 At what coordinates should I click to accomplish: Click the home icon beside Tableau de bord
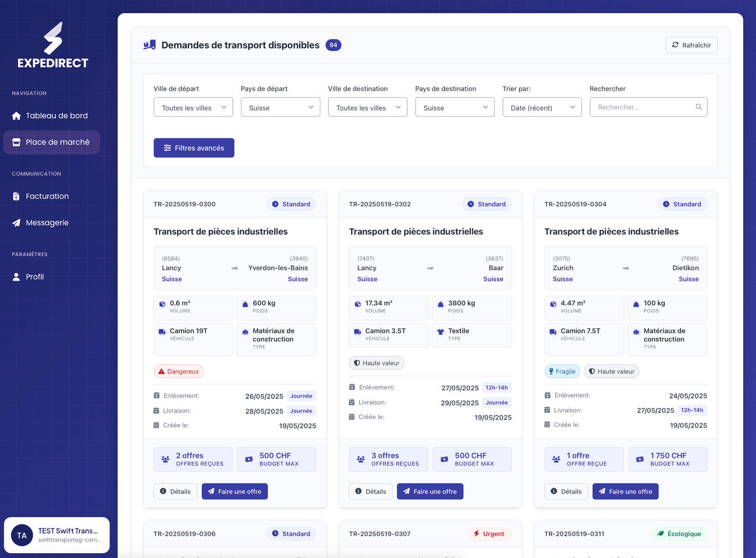[17, 116]
